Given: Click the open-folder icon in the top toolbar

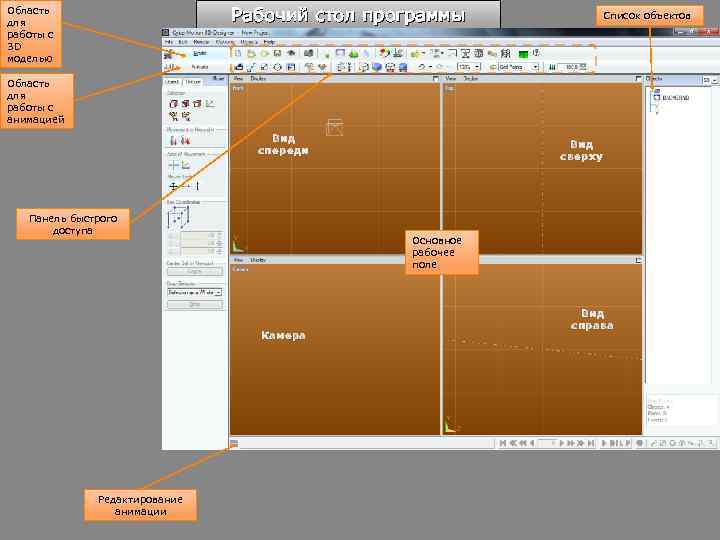Looking at the screenshot, I should point(251,53).
